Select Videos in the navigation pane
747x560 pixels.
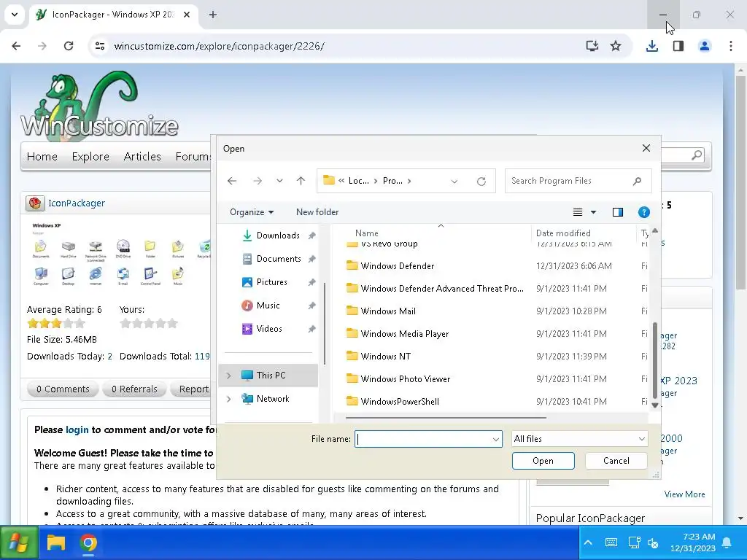pyautogui.click(x=262, y=329)
